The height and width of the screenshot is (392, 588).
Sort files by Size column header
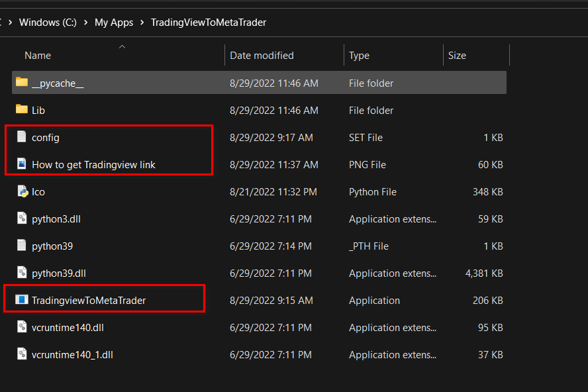[x=457, y=56]
